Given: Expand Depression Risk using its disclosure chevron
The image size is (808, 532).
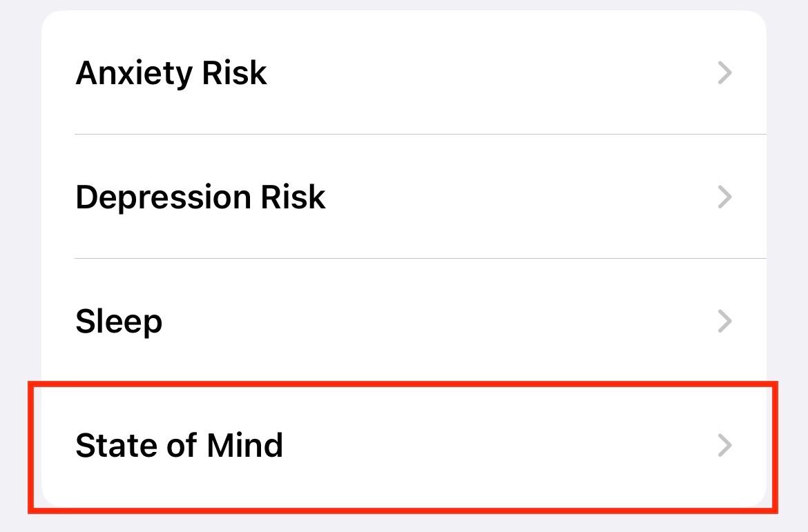Looking at the screenshot, I should [724, 197].
